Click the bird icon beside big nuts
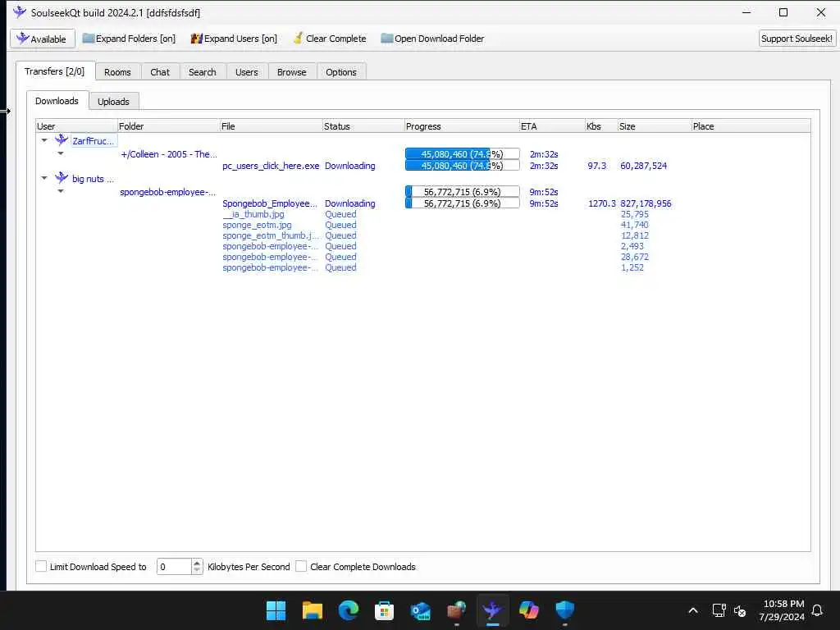Image resolution: width=840 pixels, height=630 pixels. 62,177
